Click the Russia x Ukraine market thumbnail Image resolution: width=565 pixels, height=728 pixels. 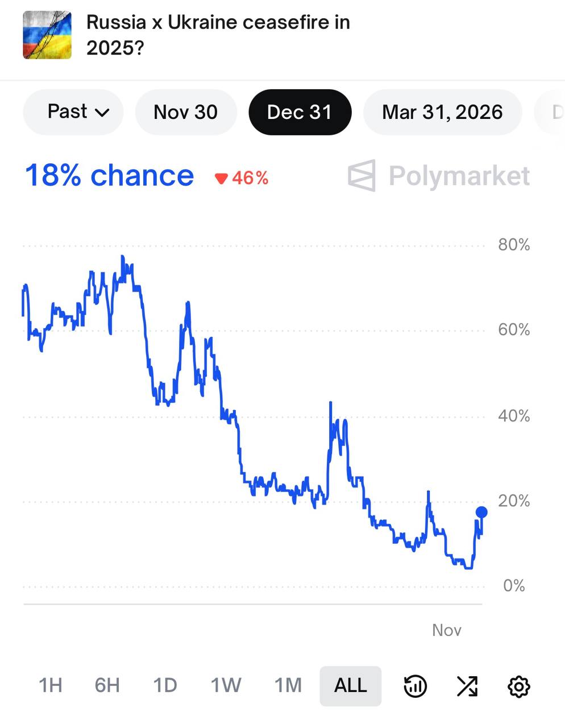click(47, 34)
